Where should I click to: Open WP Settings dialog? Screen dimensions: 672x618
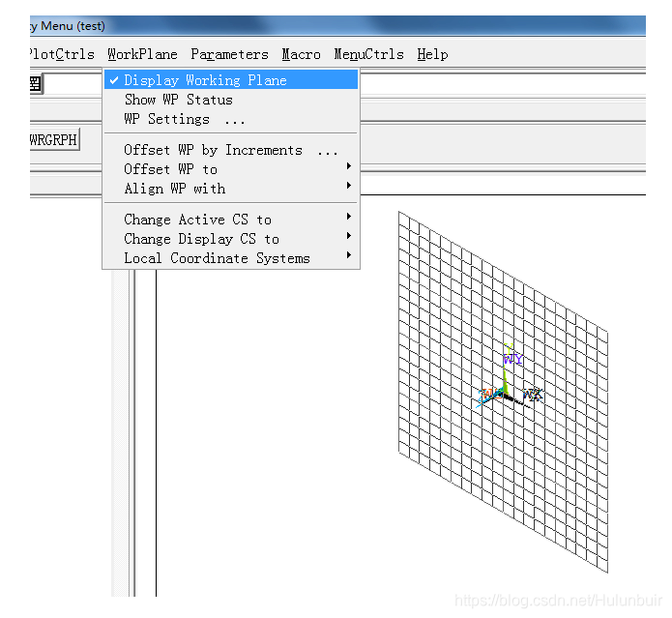pyautogui.click(x=184, y=119)
